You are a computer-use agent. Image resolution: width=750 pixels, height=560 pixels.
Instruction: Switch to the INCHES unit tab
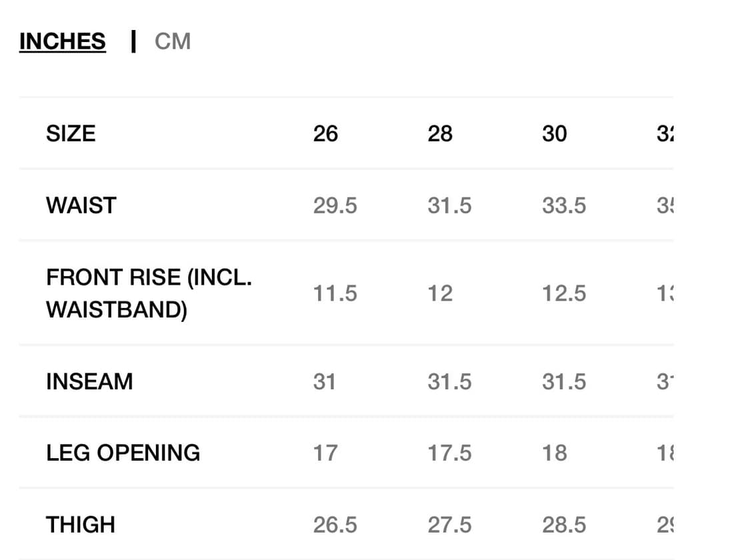pyautogui.click(x=62, y=41)
